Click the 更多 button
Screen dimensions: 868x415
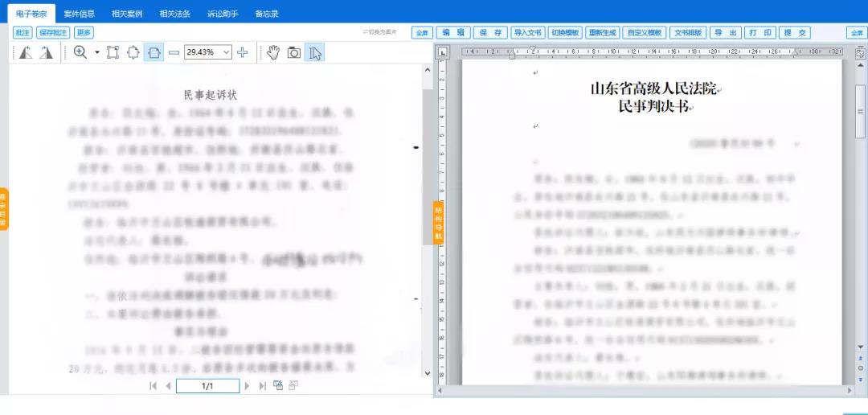point(84,33)
